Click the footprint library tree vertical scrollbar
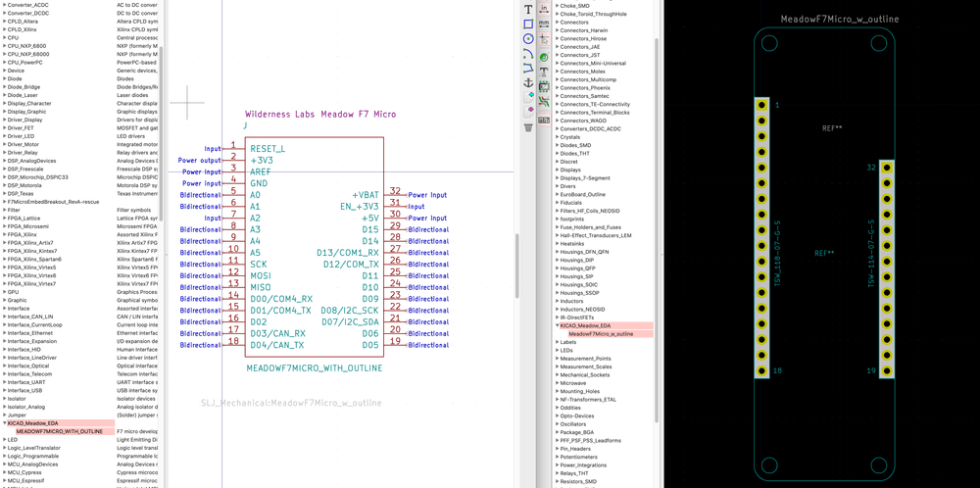The image size is (980, 488). tap(657, 228)
